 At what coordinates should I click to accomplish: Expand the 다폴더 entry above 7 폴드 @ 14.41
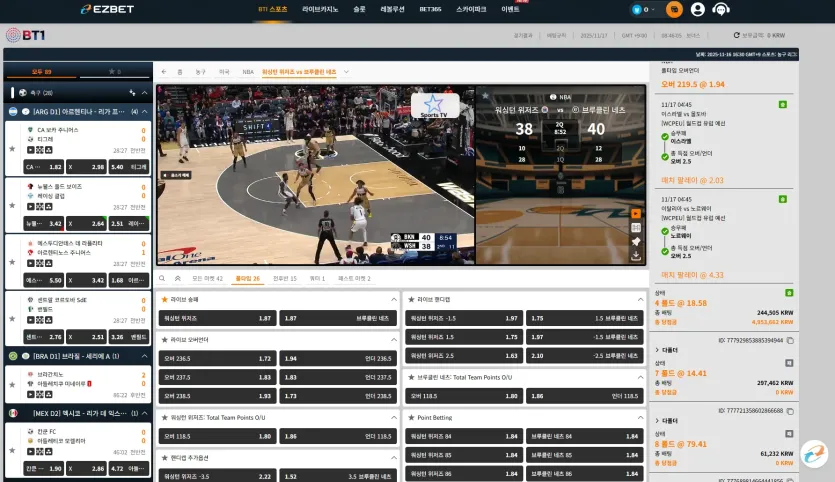coord(666,350)
